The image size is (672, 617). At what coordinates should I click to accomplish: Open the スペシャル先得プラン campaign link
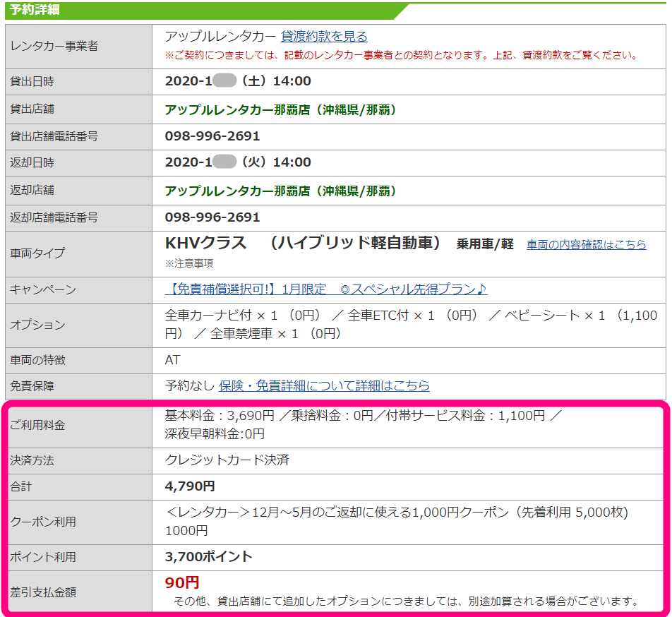click(325, 289)
